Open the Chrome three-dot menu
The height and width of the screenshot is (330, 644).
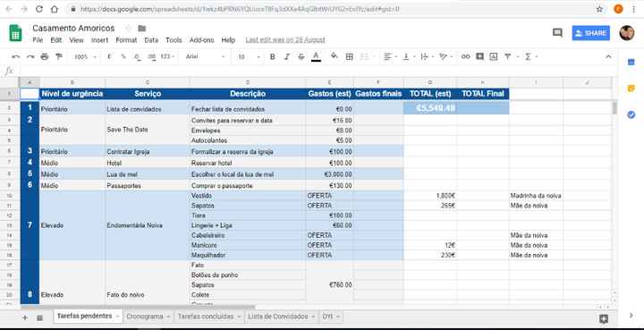click(x=634, y=9)
